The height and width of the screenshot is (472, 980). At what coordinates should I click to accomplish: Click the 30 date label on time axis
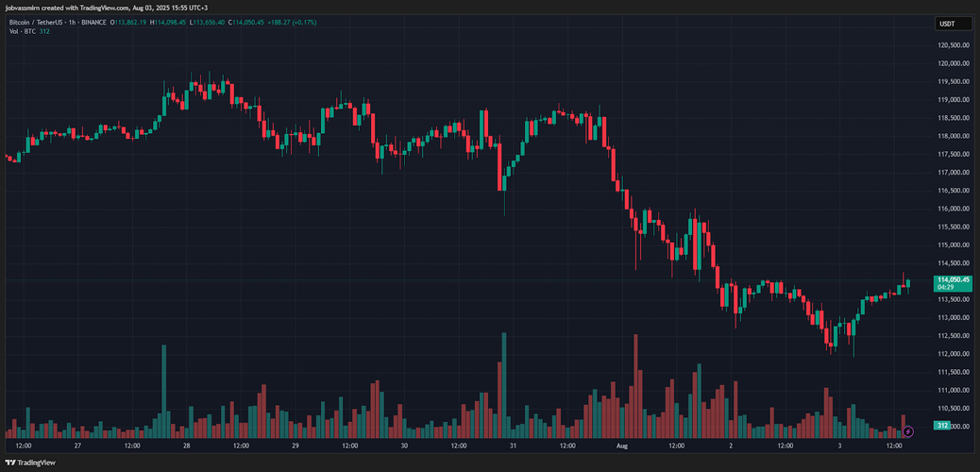pos(404,445)
